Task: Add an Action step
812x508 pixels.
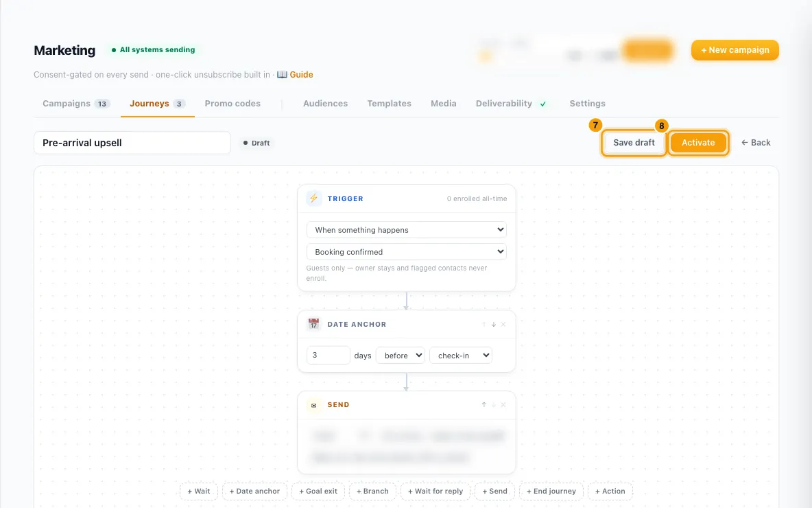Action: point(610,491)
